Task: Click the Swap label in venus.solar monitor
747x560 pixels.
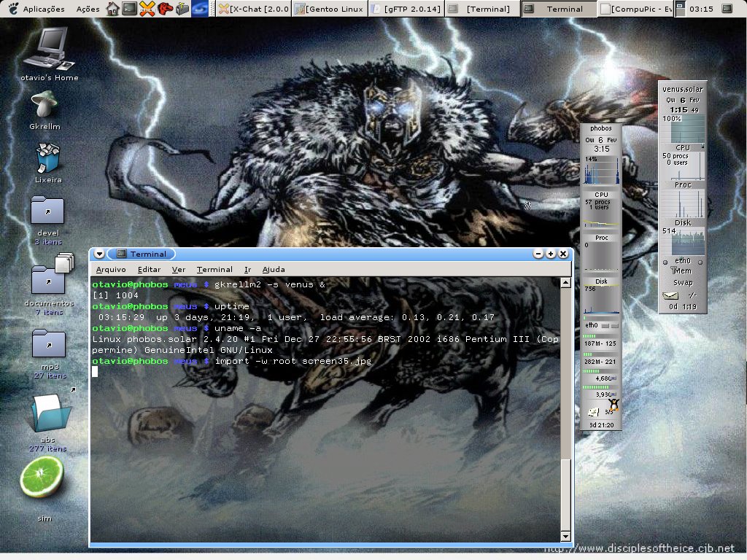Action: (x=683, y=282)
